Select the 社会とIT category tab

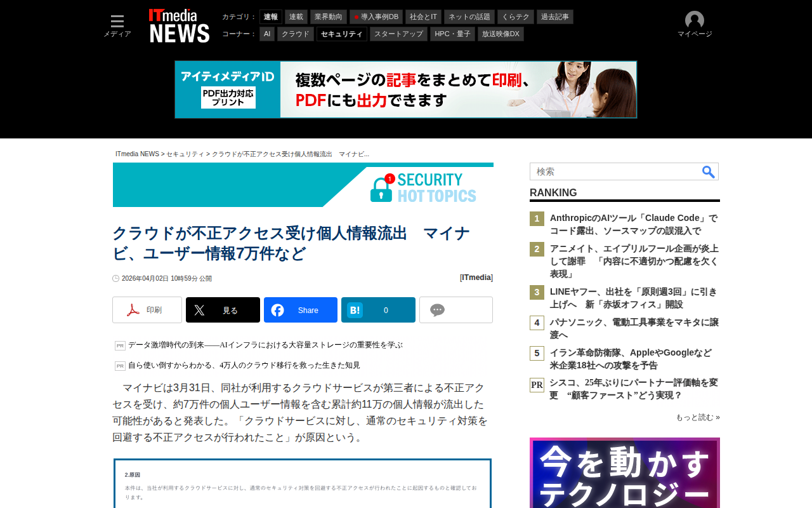point(423,17)
